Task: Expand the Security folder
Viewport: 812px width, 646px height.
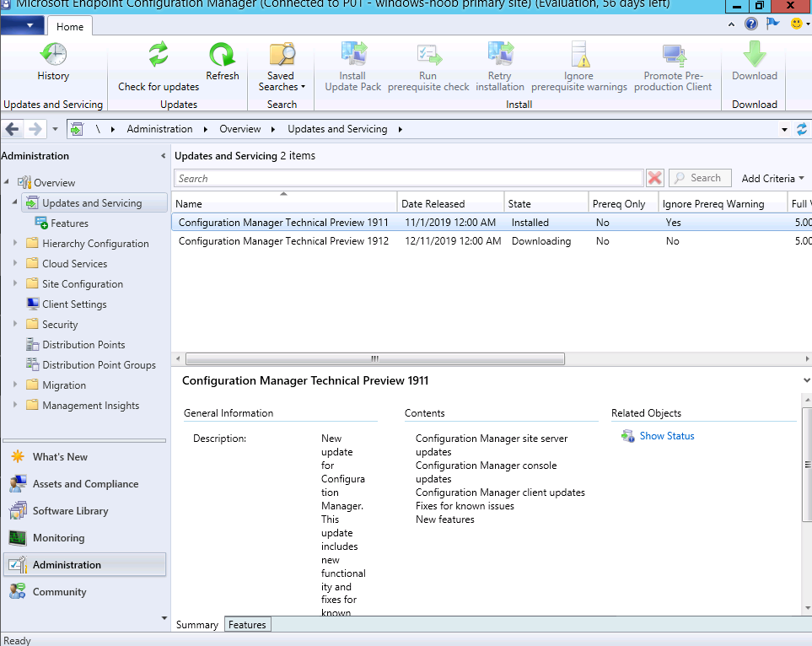Action: click(x=14, y=323)
